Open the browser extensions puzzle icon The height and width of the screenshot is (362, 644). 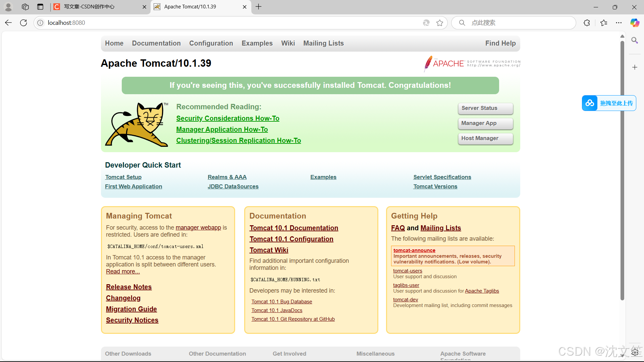[x=587, y=23]
